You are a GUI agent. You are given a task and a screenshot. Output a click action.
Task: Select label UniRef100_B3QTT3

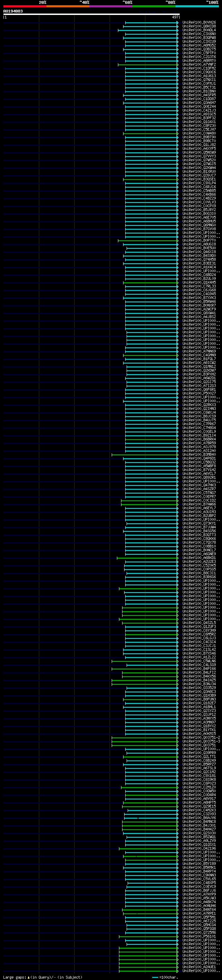click(199, 535)
